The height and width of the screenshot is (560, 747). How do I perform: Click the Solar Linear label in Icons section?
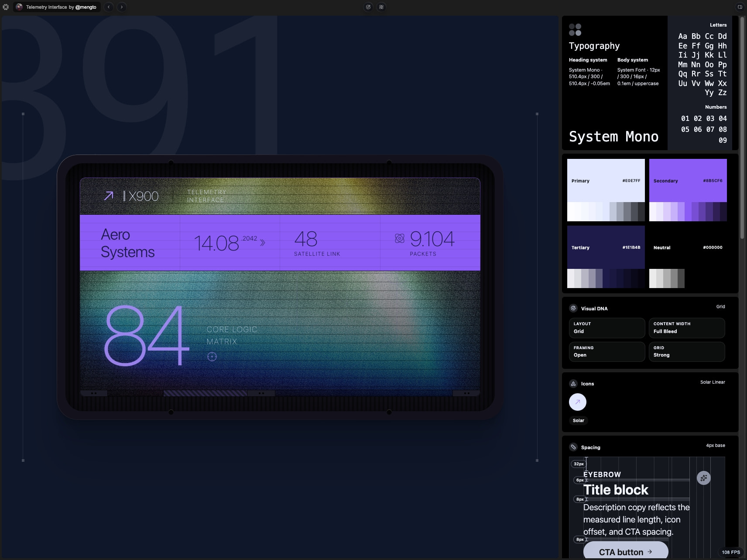tap(713, 382)
